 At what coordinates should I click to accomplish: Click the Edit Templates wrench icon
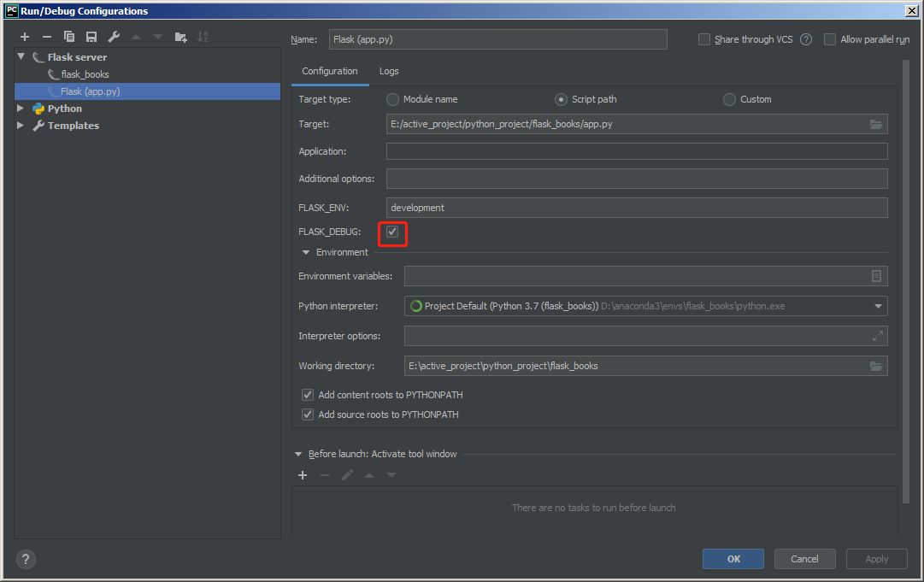(x=114, y=37)
